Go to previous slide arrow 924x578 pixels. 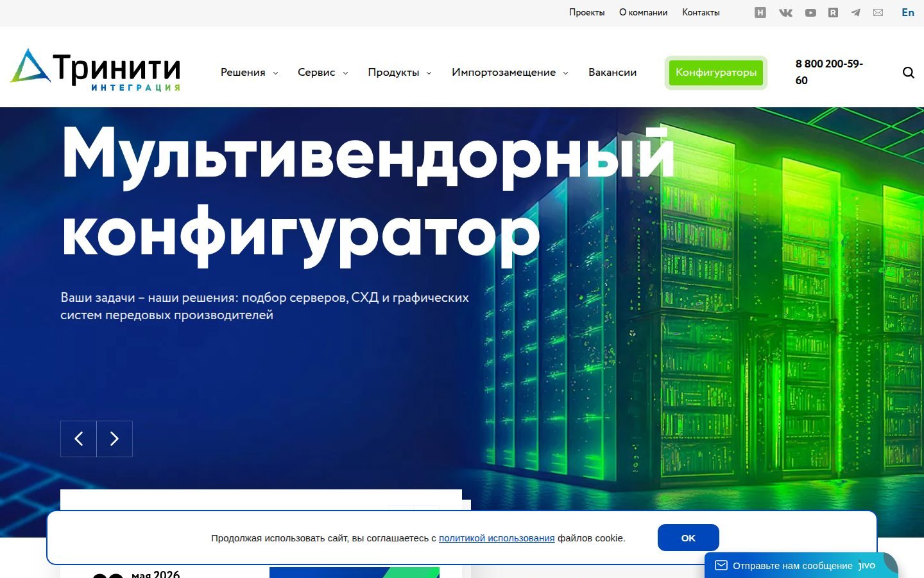coord(78,439)
